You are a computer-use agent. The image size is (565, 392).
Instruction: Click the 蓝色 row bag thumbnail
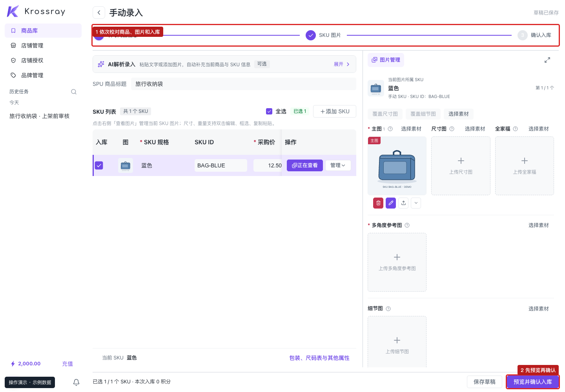(126, 165)
